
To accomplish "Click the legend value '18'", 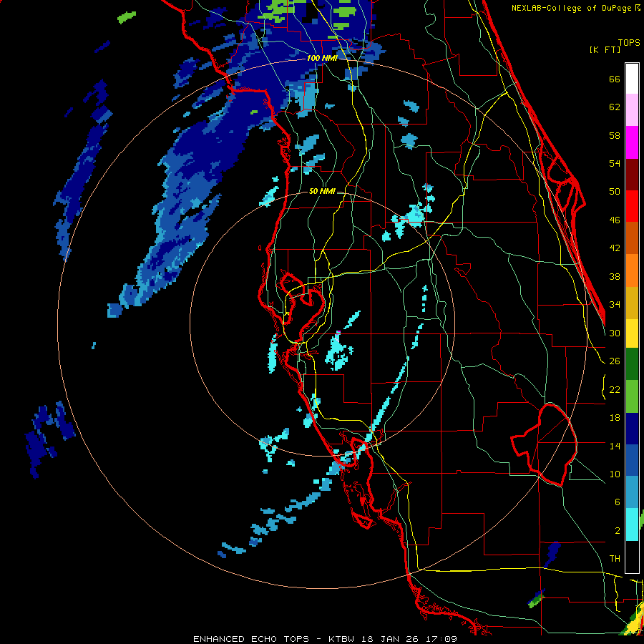I will point(615,418).
